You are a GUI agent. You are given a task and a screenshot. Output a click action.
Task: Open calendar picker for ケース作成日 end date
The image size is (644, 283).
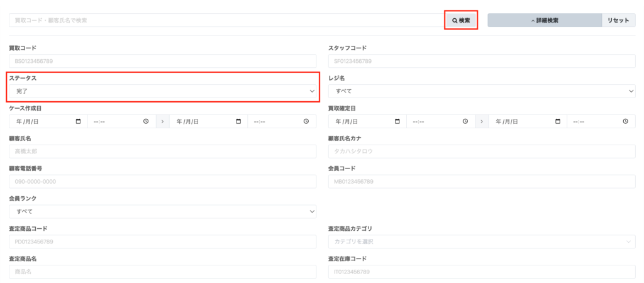point(238,121)
